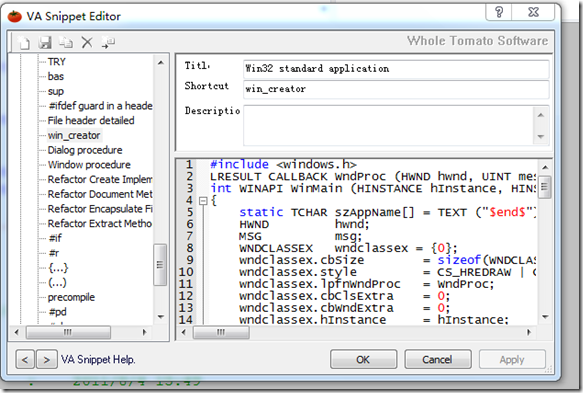Collapse the code fold marker at line 4
This screenshot has height=393, width=583.
[x=203, y=201]
